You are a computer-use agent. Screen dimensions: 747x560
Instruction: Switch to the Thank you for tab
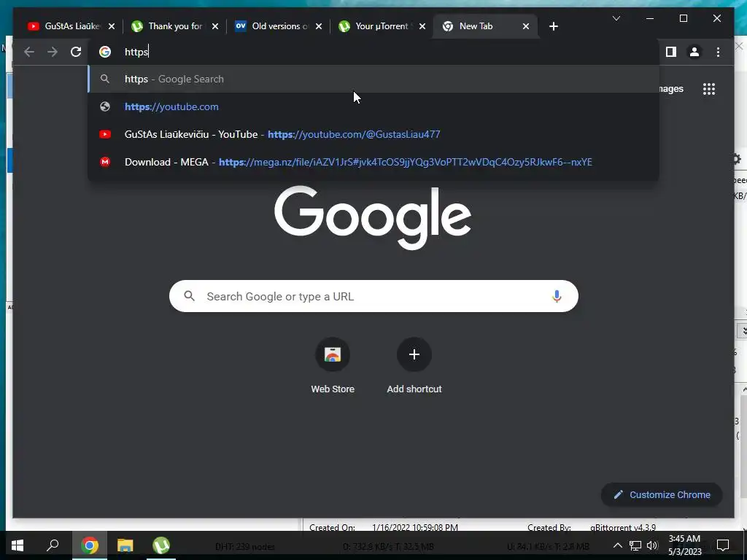pyautogui.click(x=175, y=26)
